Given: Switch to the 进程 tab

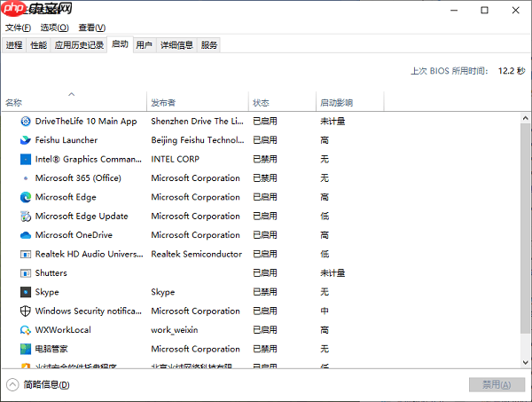Looking at the screenshot, I should click(x=14, y=45).
